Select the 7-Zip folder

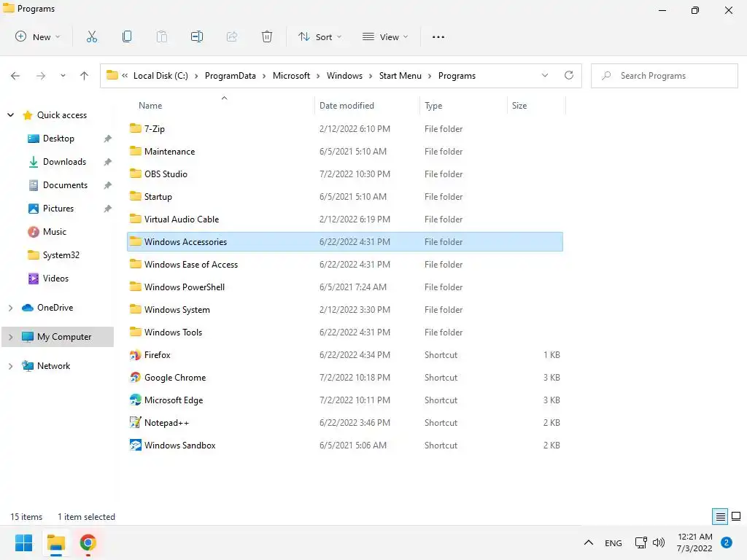tap(345, 128)
